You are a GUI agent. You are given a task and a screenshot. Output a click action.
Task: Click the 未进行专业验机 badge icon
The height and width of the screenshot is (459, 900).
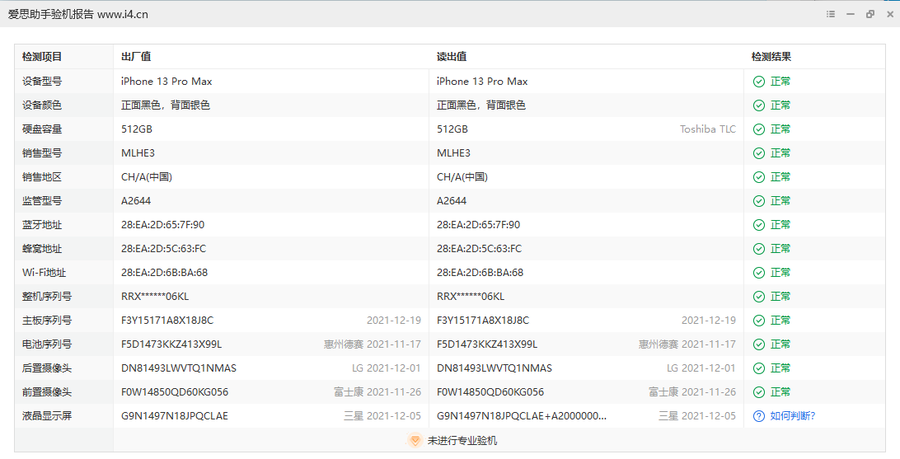(414, 440)
